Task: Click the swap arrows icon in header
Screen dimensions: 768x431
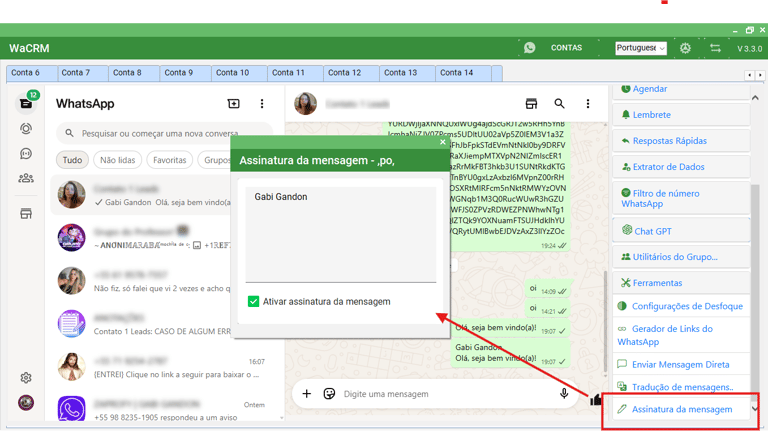Action: pyautogui.click(x=715, y=48)
